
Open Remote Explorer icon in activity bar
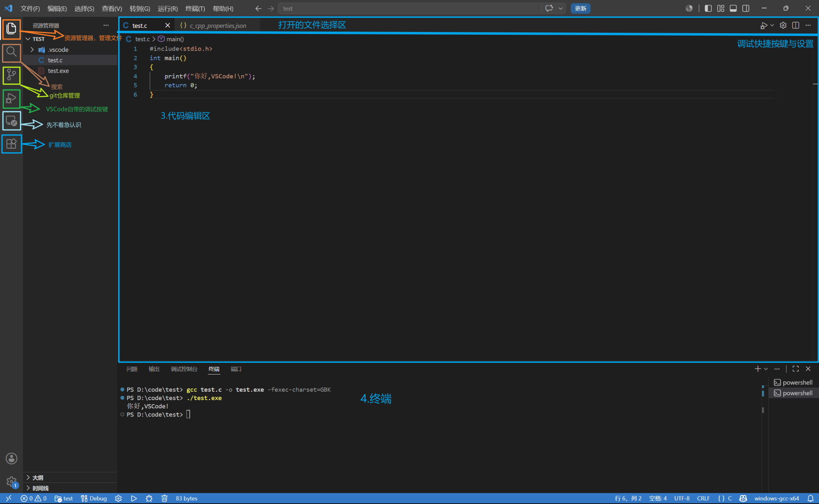point(11,121)
